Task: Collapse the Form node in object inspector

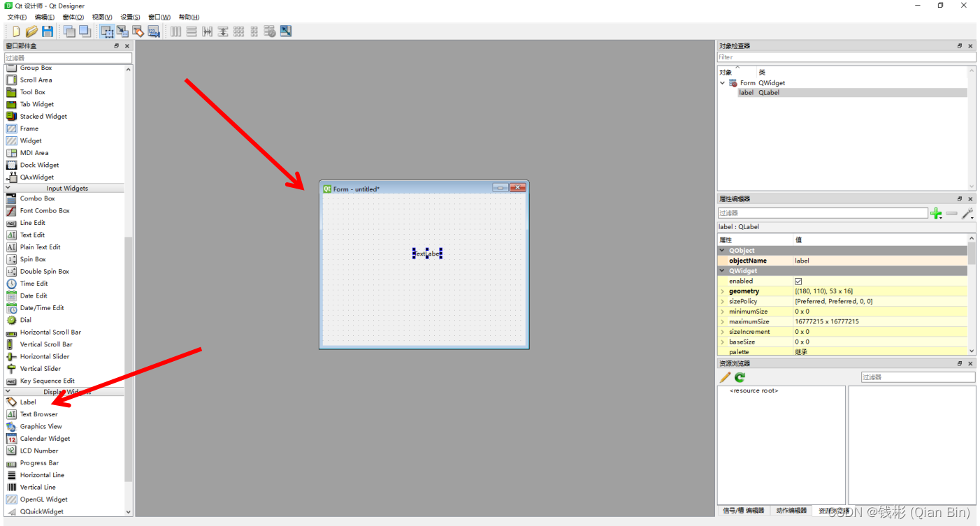Action: (723, 83)
